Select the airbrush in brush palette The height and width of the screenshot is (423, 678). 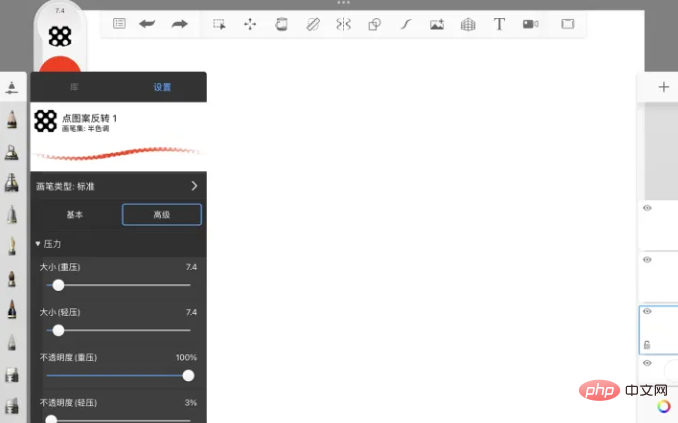[12, 152]
